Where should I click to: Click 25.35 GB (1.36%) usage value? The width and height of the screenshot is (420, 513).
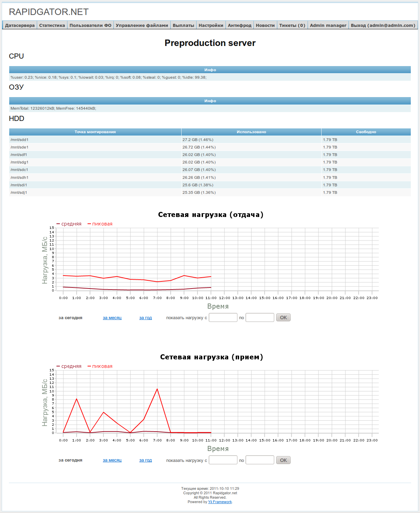(x=199, y=192)
